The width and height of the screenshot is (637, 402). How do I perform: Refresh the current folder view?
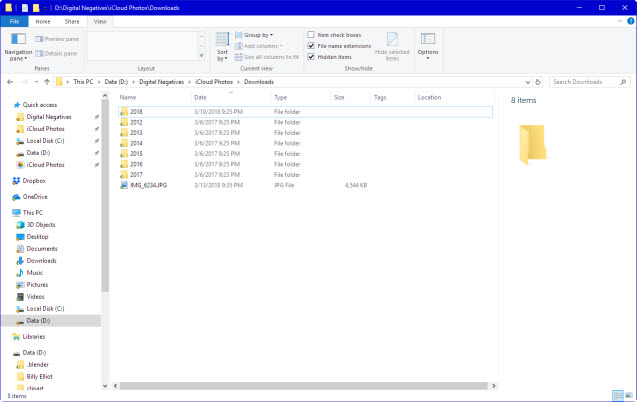(538, 82)
